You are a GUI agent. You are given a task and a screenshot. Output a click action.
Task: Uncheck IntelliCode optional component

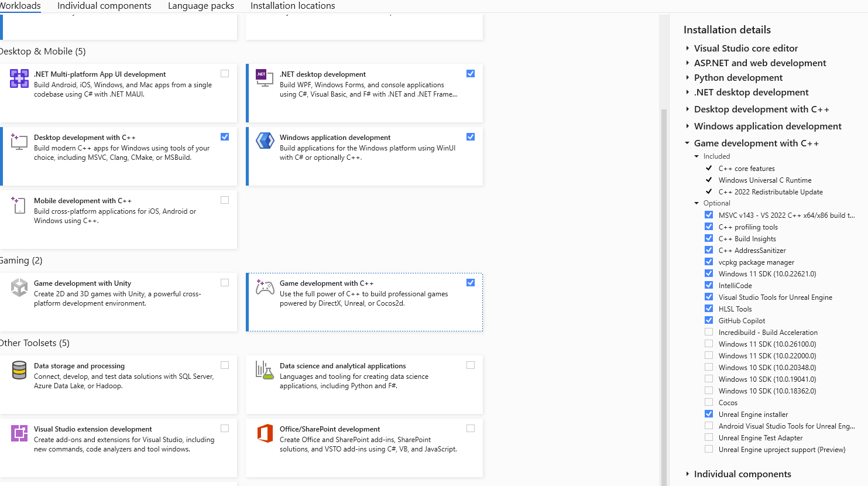[709, 285]
